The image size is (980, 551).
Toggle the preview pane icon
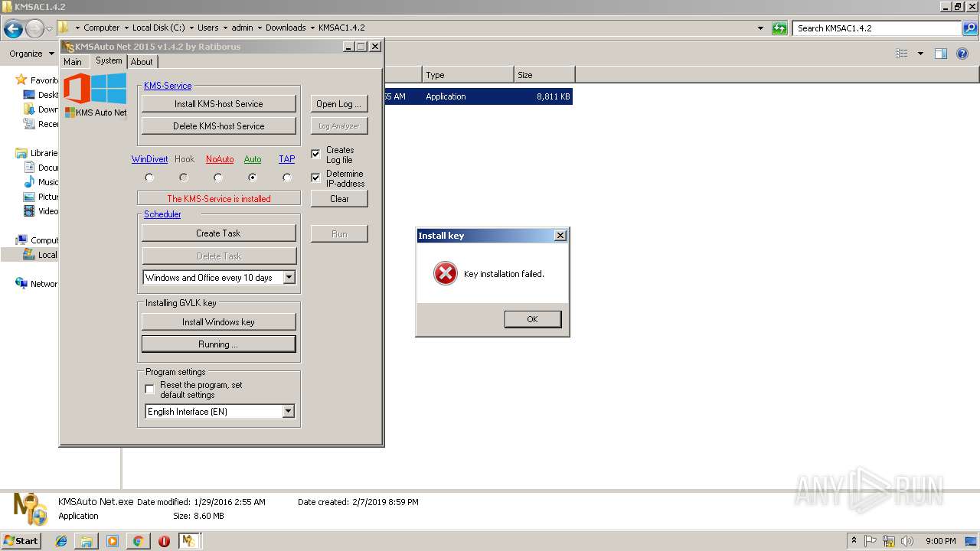941,54
